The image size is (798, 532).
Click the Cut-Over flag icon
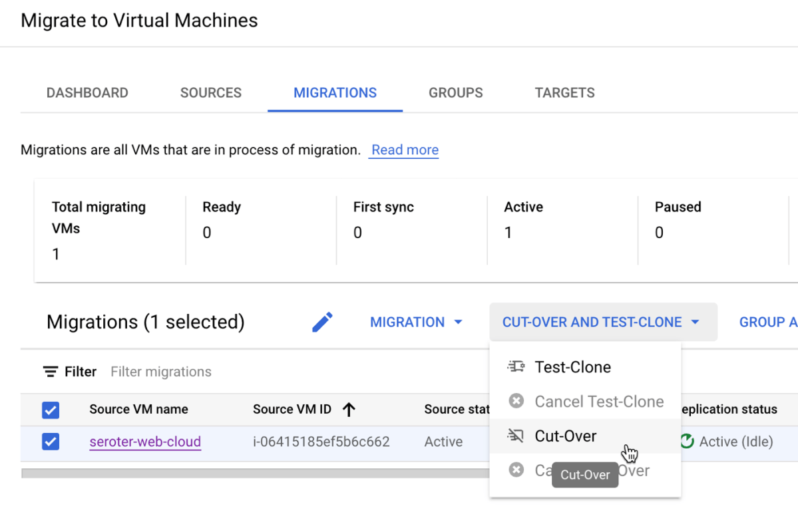pyautogui.click(x=516, y=436)
